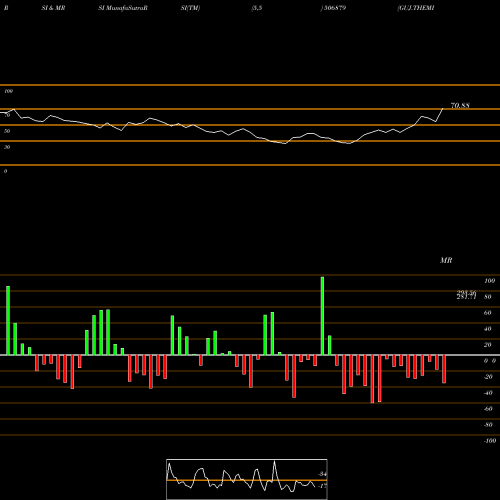Screen dimensions: 500x500
Task: Click the RSI axis label 0
Action: click(5, 171)
